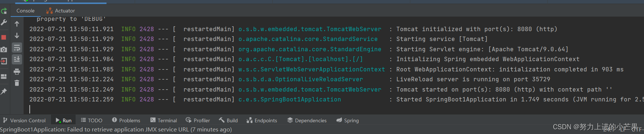
Task: Open the Build tool window
Action: 228,120
